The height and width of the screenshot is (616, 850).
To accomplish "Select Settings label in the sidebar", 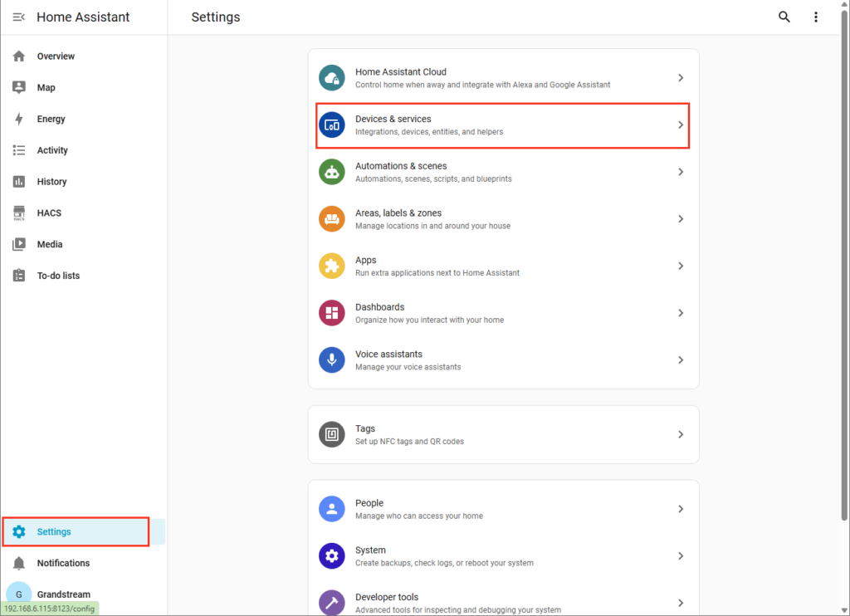I will pyautogui.click(x=54, y=532).
